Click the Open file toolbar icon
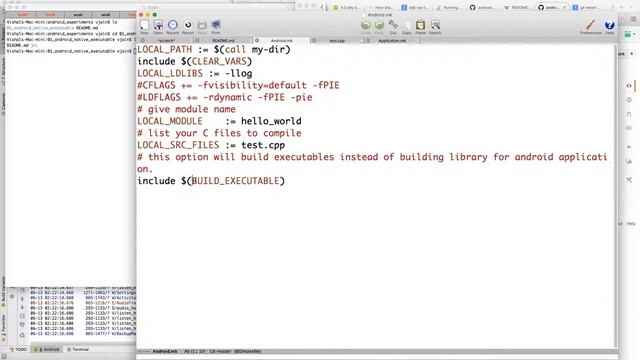 (158, 26)
